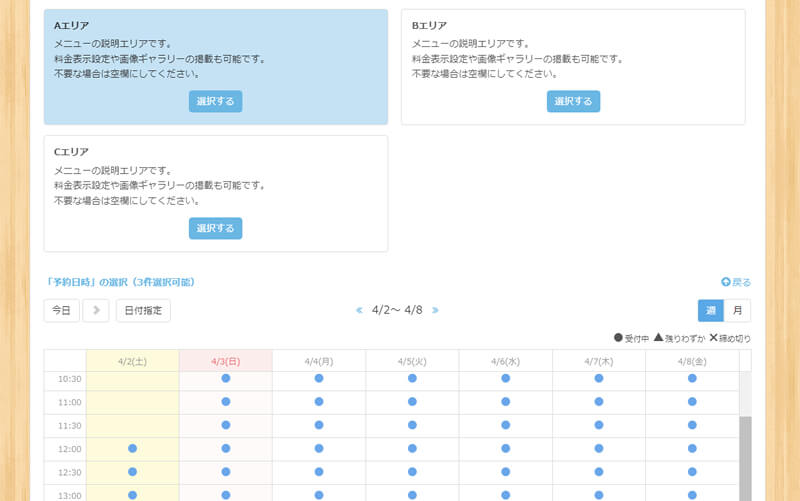
Task: Click the 10:30 available dot on 4/6 (水)
Action: tap(505, 379)
